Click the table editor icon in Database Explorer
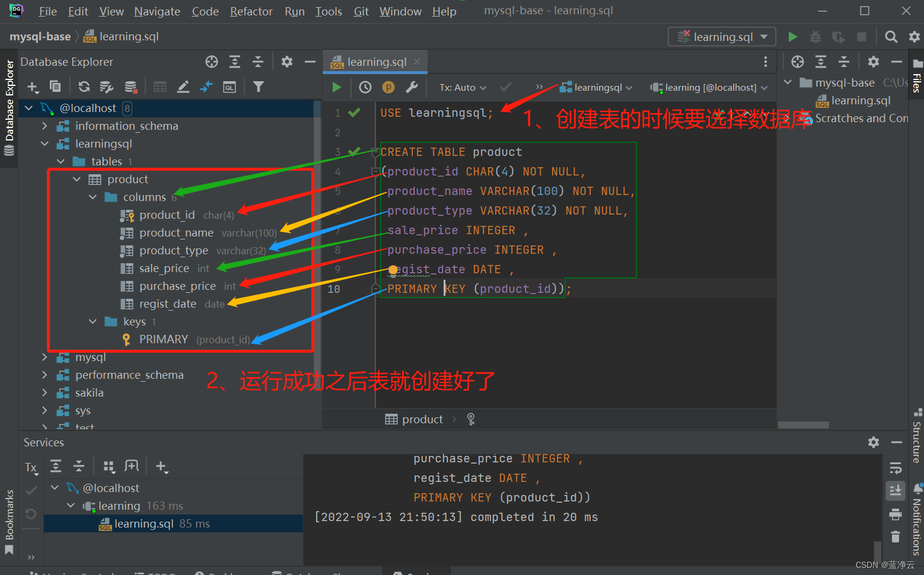This screenshot has width=924, height=575. [160, 87]
